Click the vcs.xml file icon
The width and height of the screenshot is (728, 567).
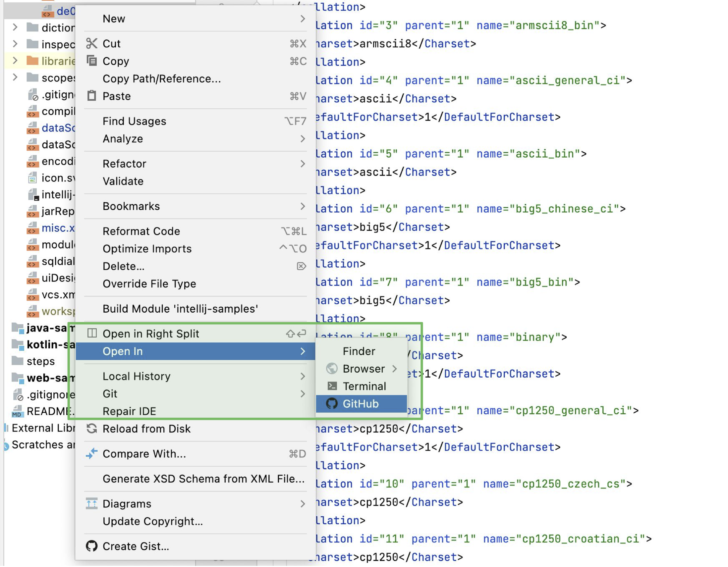point(32,294)
